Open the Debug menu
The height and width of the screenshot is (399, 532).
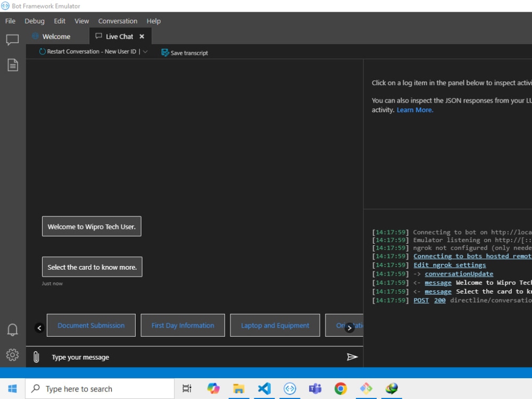click(x=34, y=21)
